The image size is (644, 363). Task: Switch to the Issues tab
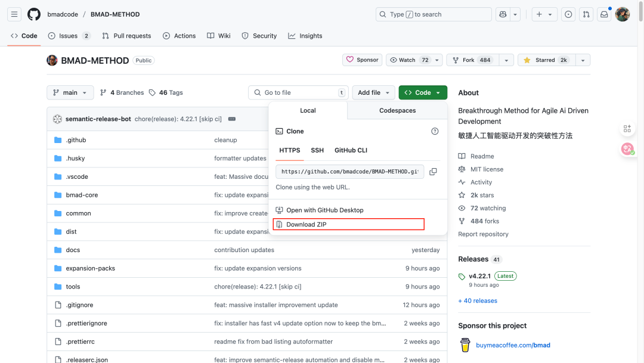point(69,36)
